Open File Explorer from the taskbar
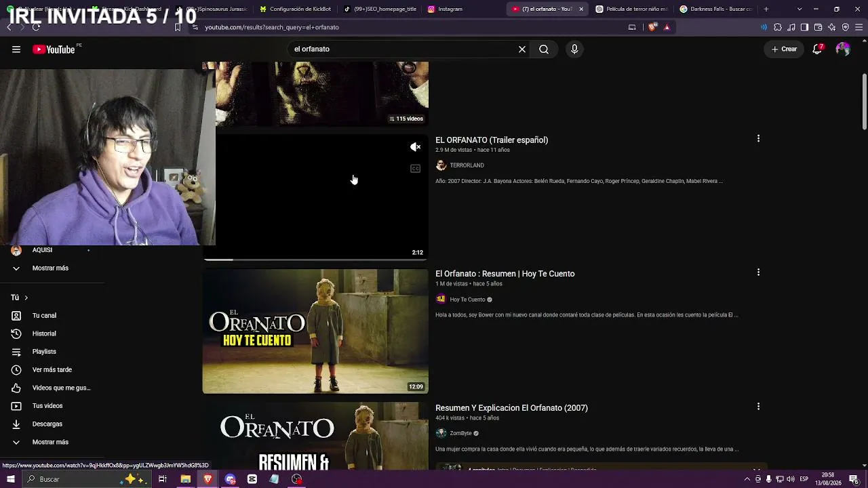The height and width of the screenshot is (488, 868). 185,479
